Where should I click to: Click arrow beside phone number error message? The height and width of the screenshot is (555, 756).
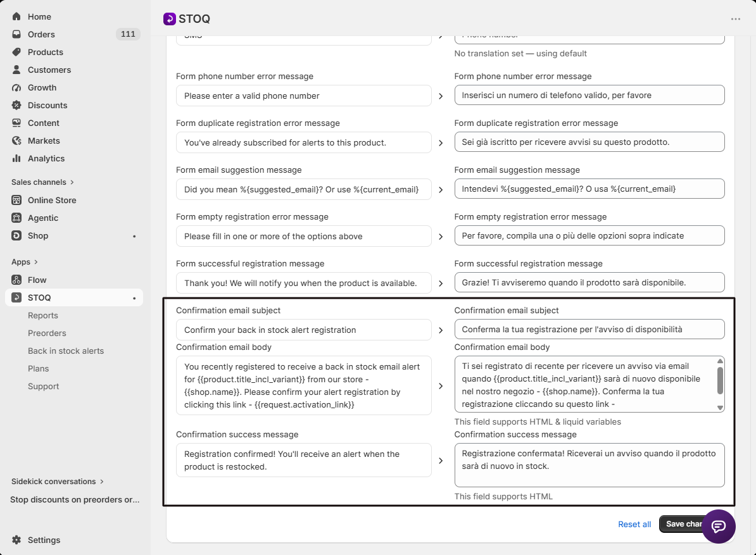tap(441, 96)
